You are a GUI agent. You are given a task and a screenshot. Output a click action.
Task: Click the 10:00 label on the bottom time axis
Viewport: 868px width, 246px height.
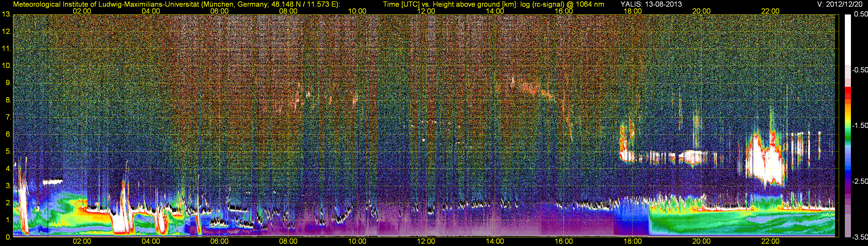pos(357,241)
